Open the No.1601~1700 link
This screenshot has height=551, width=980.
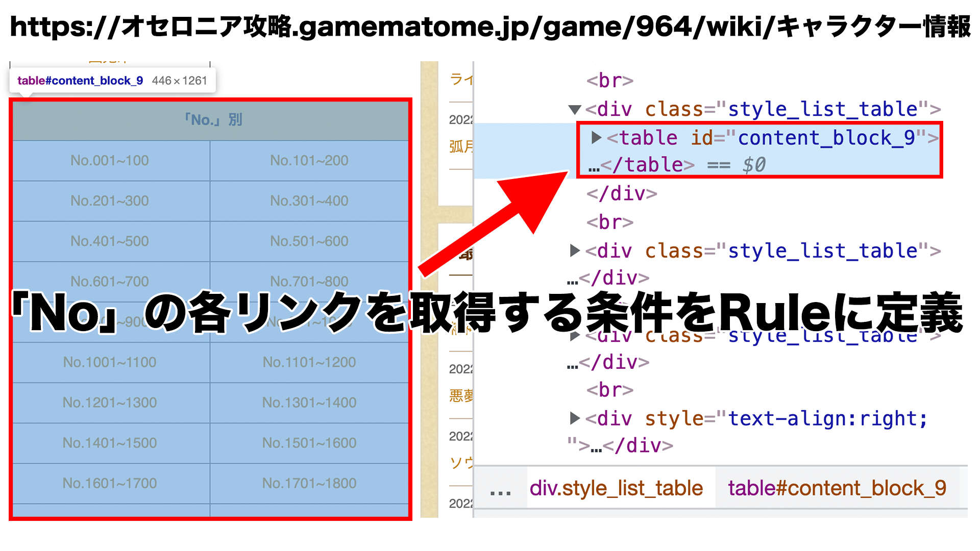[110, 483]
